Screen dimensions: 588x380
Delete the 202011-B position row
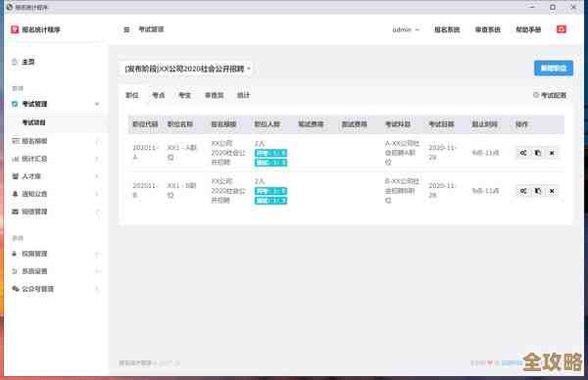tap(552, 191)
